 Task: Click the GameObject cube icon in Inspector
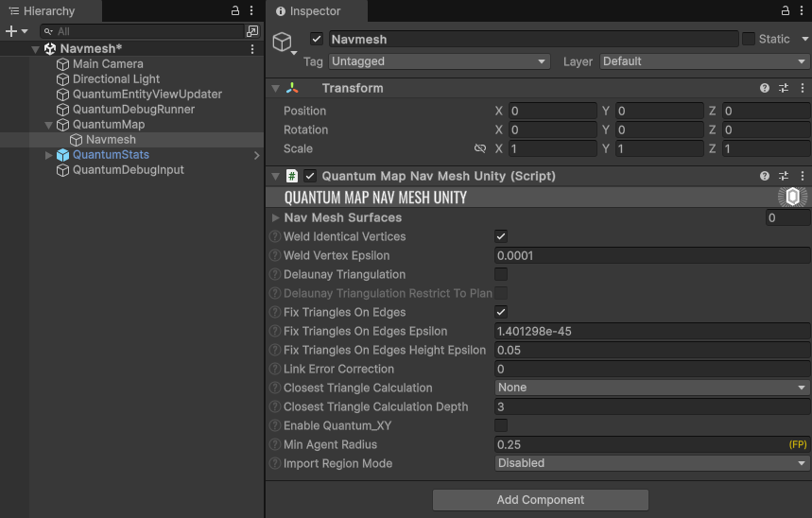click(x=283, y=42)
